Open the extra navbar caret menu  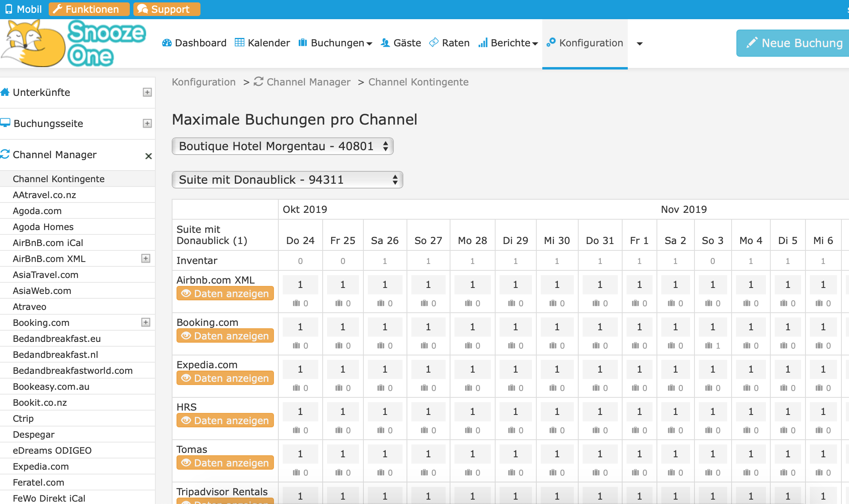click(640, 44)
